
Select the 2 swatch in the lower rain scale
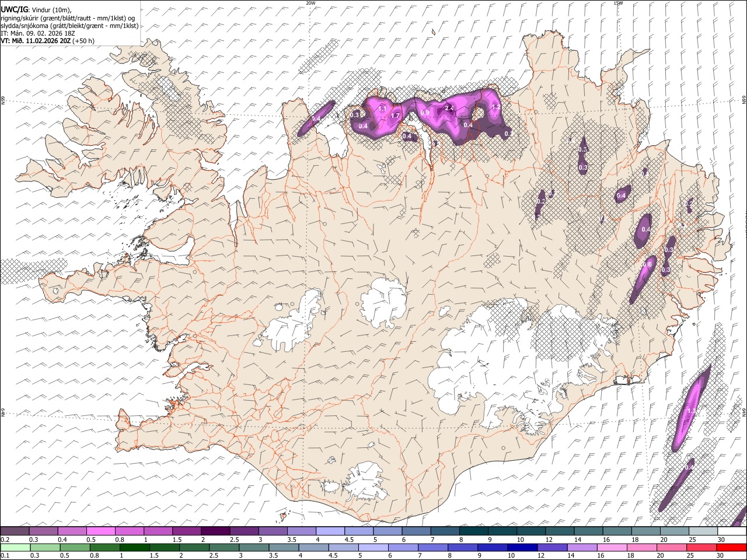point(194,547)
